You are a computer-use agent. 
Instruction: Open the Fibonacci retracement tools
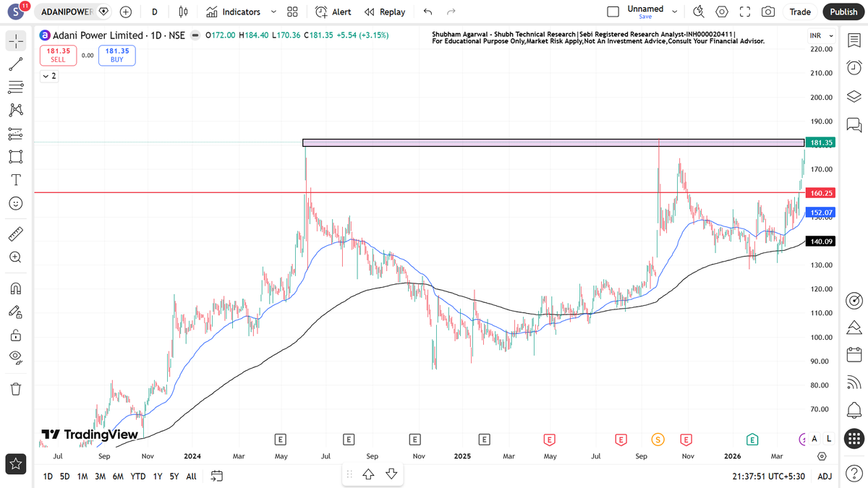[15, 87]
